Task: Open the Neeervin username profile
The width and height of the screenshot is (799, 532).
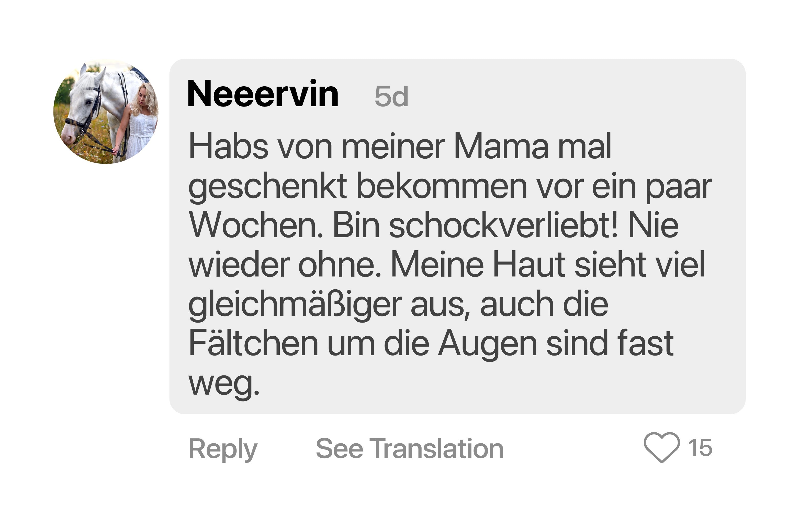Action: point(263,94)
